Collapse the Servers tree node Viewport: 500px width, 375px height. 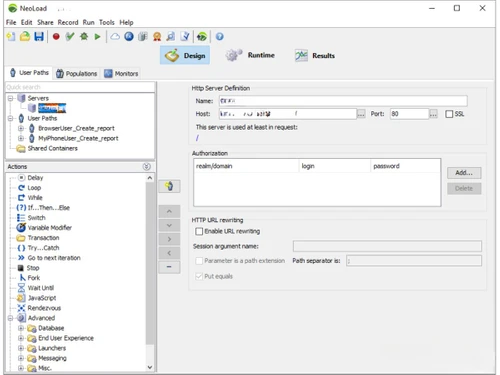(11, 98)
